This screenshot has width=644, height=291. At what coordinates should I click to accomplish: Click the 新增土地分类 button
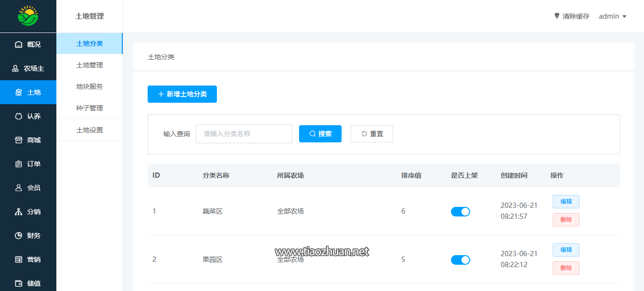pyautogui.click(x=182, y=94)
